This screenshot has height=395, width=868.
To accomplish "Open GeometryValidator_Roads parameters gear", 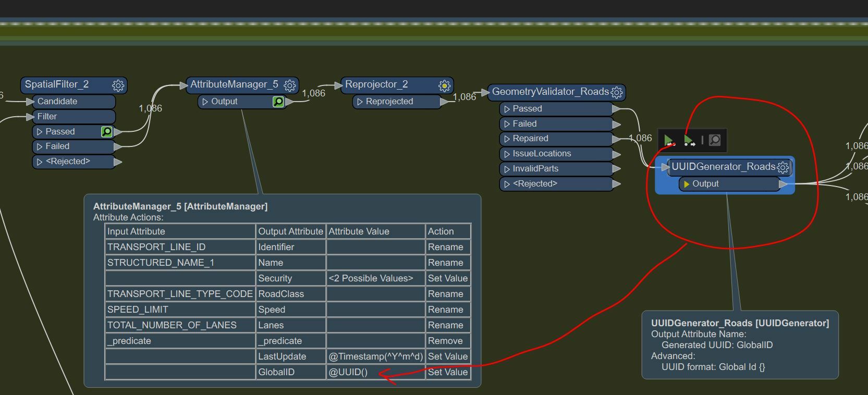I will pos(617,93).
